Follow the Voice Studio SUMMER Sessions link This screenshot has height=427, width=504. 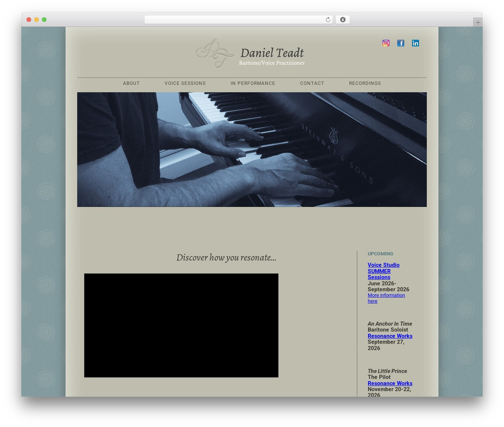pos(384,271)
